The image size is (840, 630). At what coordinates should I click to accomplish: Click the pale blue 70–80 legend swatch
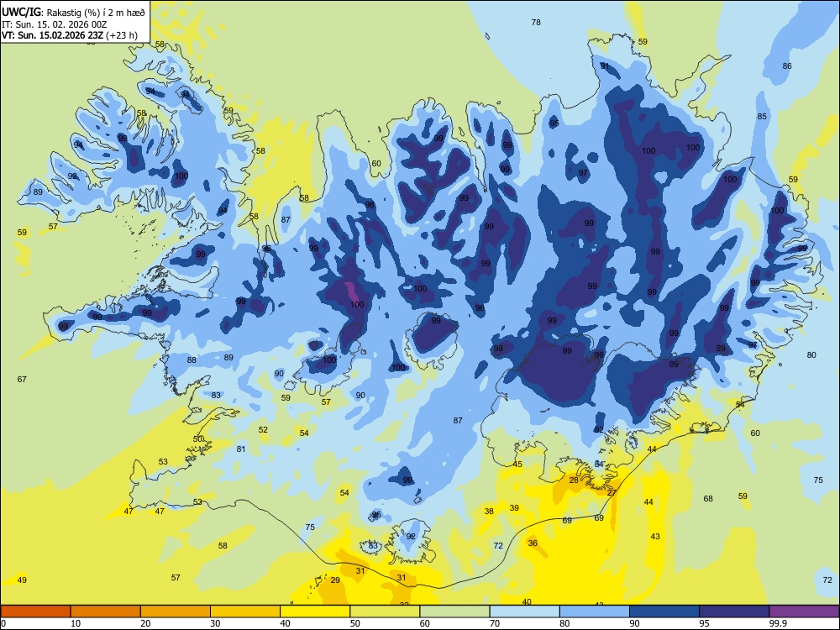pyautogui.click(x=524, y=612)
